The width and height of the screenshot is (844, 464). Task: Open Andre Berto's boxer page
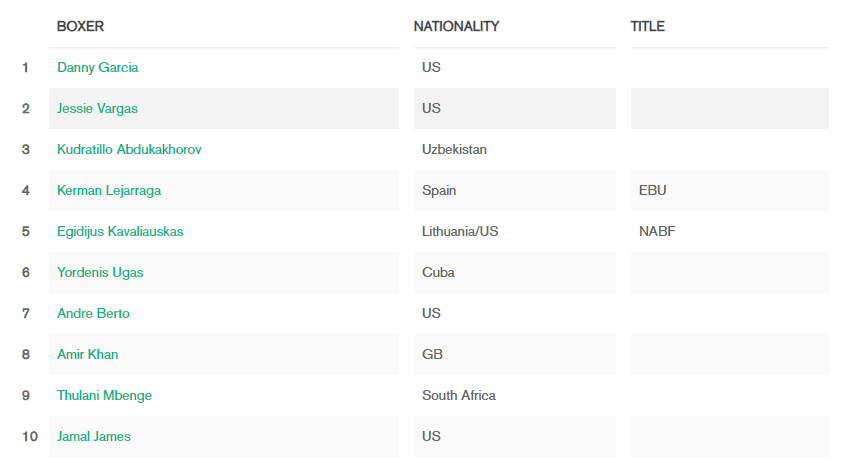click(93, 313)
